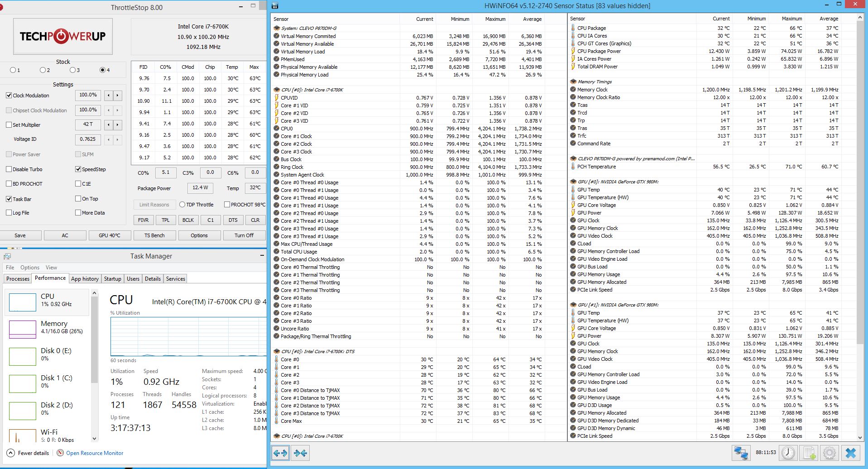Viewport: 868px width, 469px height.
Task: Enable More Data checkbox
Action: [x=78, y=213]
